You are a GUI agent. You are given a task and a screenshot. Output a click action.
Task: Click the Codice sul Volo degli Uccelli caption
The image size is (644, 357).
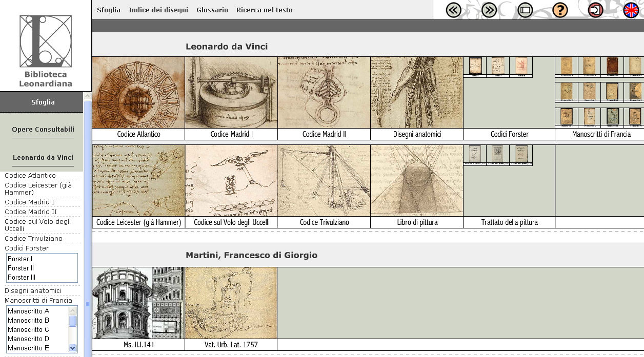tap(231, 222)
